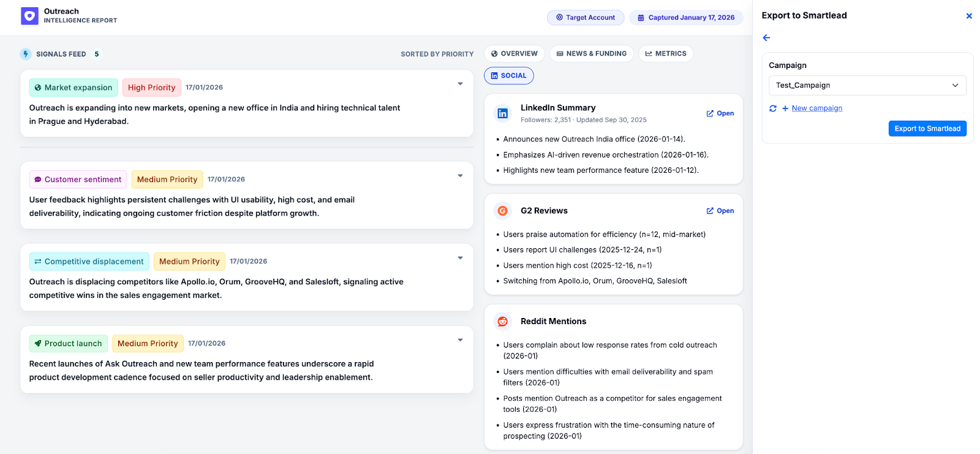Click 'Highlights new team performance feature' bullet
Image resolution: width=980 pixels, height=454 pixels.
601,170
